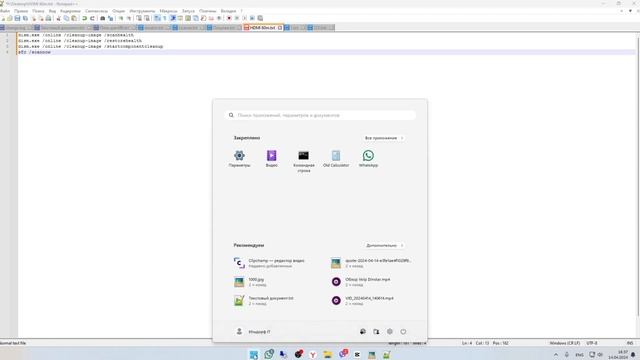Toggle Show All Characters toolbar button
The width and height of the screenshot is (640, 360).
[x=165, y=18]
